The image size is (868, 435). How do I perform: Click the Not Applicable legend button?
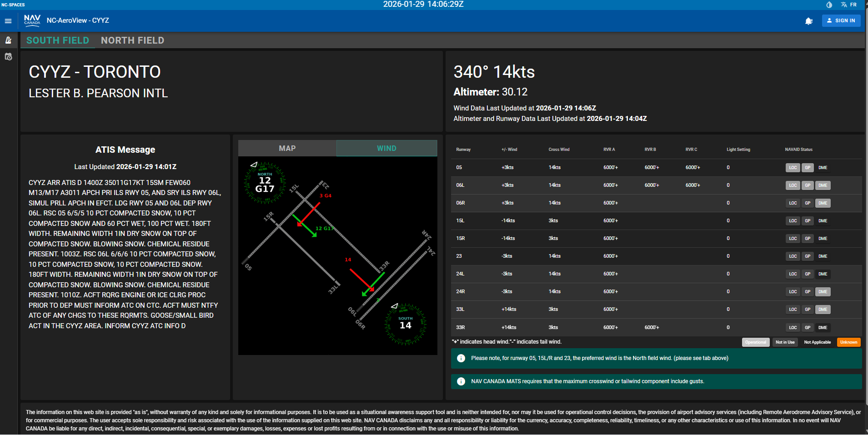coord(817,342)
